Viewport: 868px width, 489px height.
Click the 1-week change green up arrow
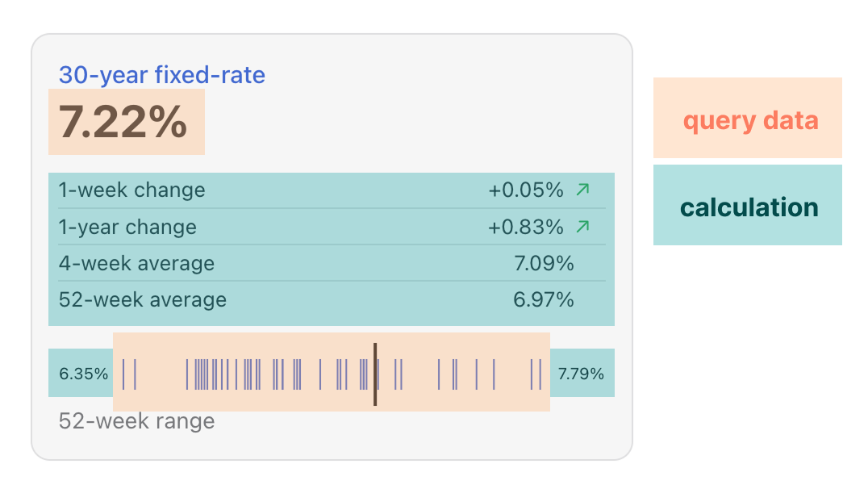click(x=582, y=190)
